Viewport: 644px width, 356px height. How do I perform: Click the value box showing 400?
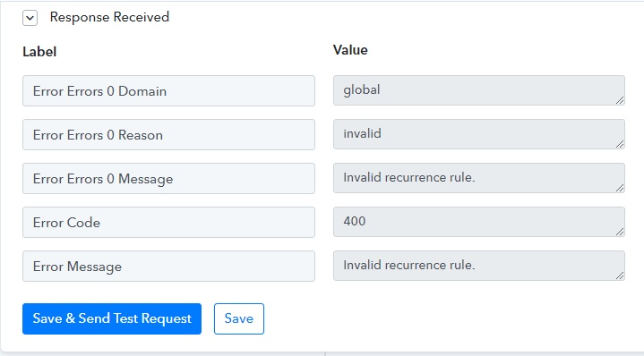tap(479, 222)
